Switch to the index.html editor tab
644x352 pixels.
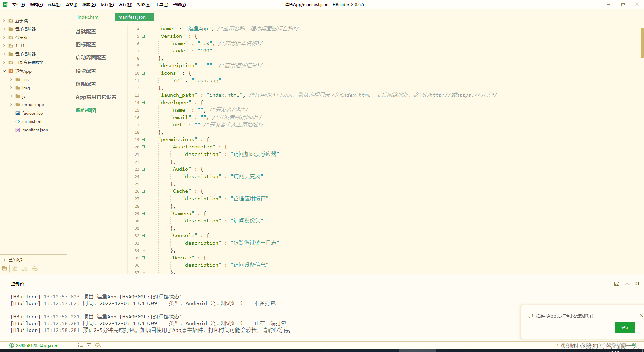[x=89, y=17]
